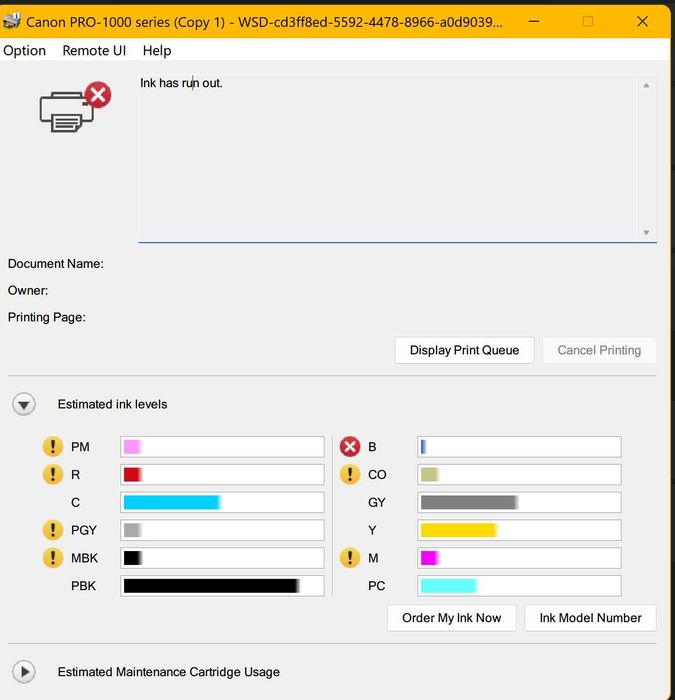Click Order My Ink Now button

coord(451,618)
